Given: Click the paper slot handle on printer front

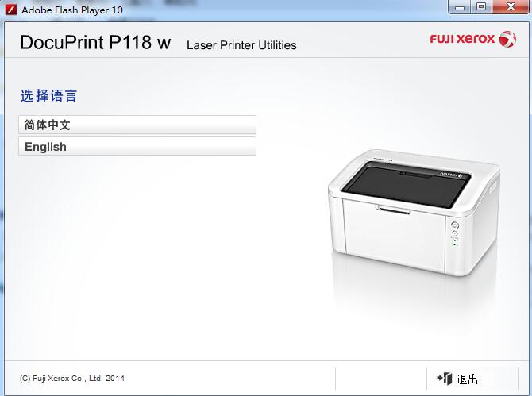Looking at the screenshot, I should pos(393,210).
